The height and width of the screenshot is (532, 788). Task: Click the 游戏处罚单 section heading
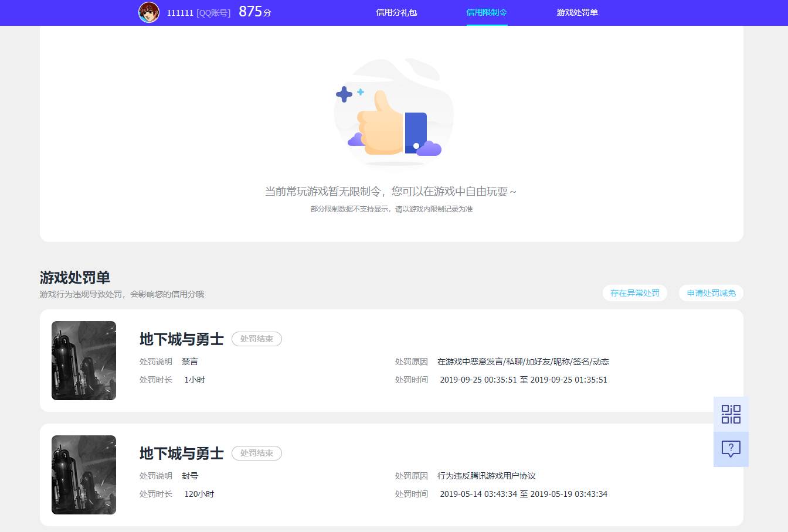point(74,278)
